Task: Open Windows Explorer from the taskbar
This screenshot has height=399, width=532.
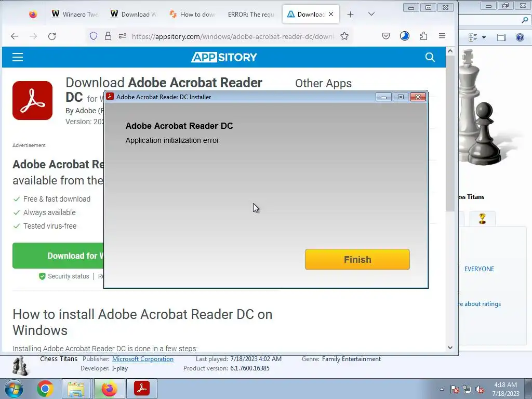Action: coord(76,389)
